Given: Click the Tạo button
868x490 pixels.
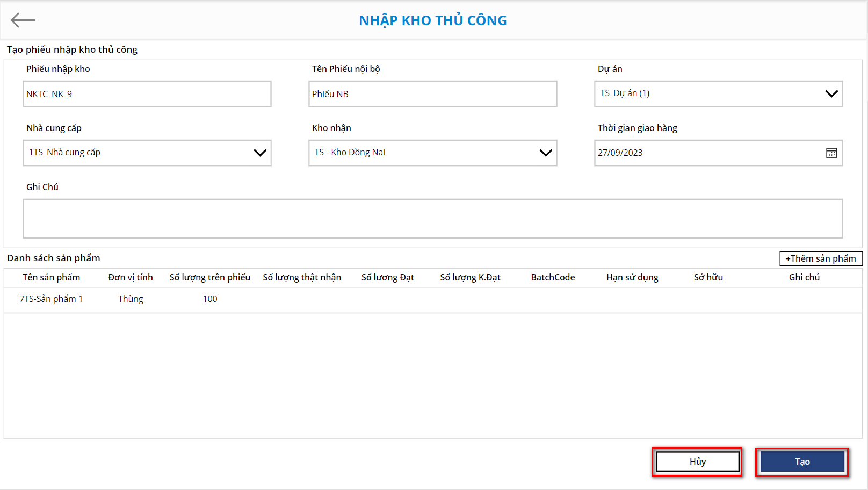Looking at the screenshot, I should [x=802, y=462].
